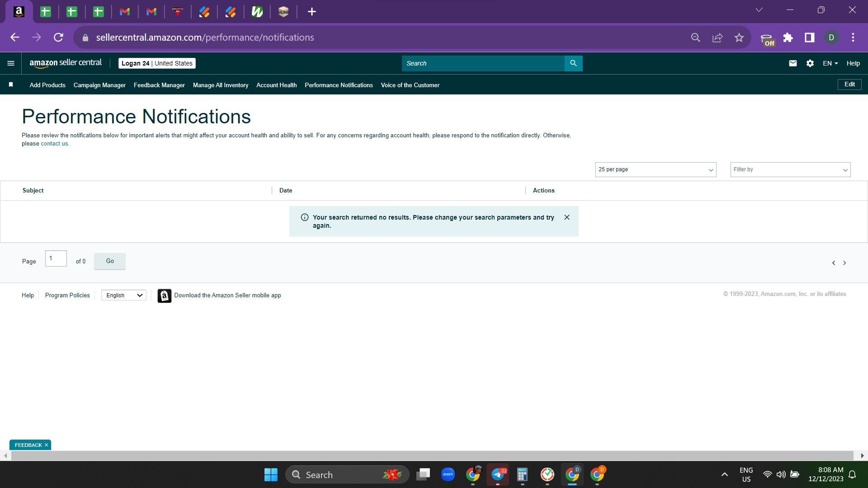Image resolution: width=868 pixels, height=488 pixels.
Task: Go to the next page with the right arrow
Action: click(x=844, y=263)
